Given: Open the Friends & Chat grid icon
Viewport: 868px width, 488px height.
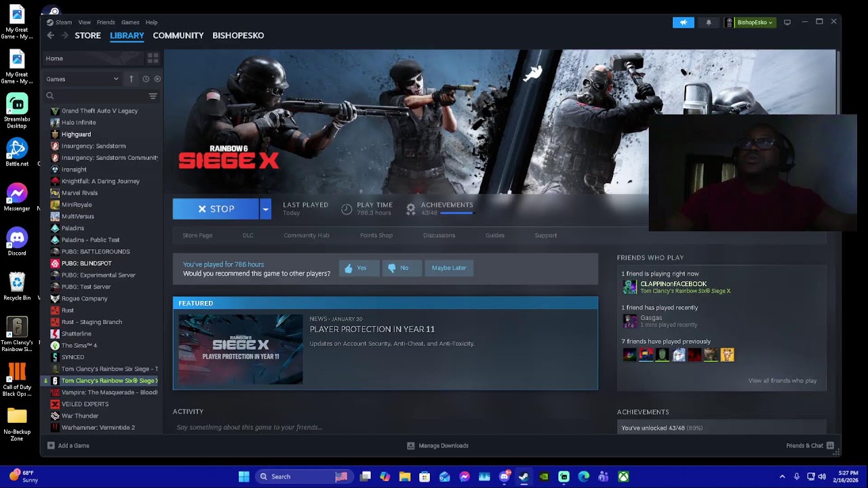Looking at the screenshot, I should tap(830, 445).
